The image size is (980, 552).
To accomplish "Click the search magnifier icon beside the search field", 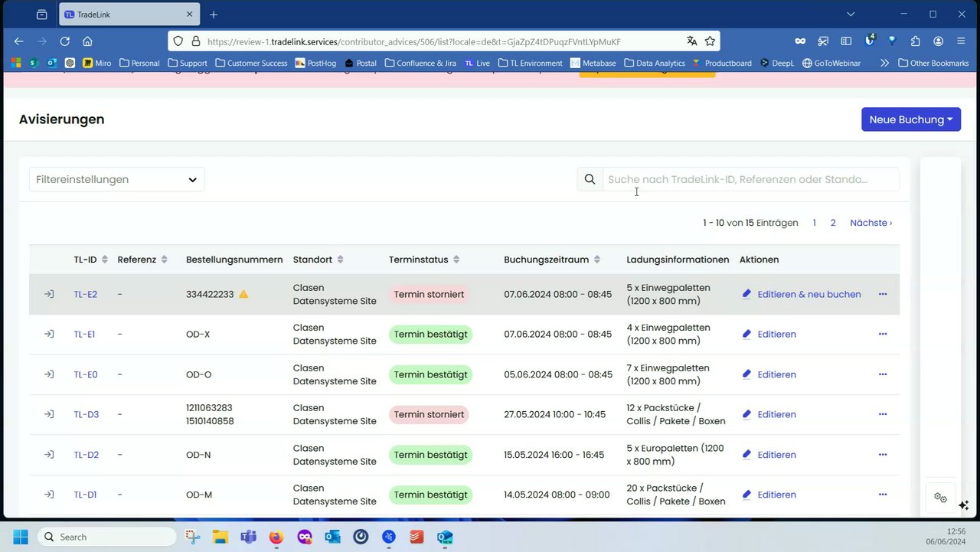I will pos(590,179).
